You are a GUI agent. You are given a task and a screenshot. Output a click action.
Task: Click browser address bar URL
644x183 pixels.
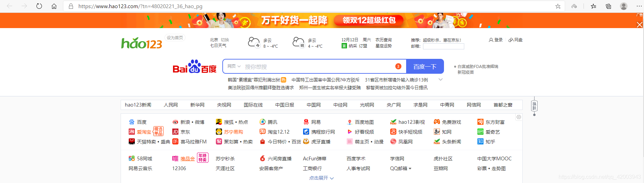(140, 6)
